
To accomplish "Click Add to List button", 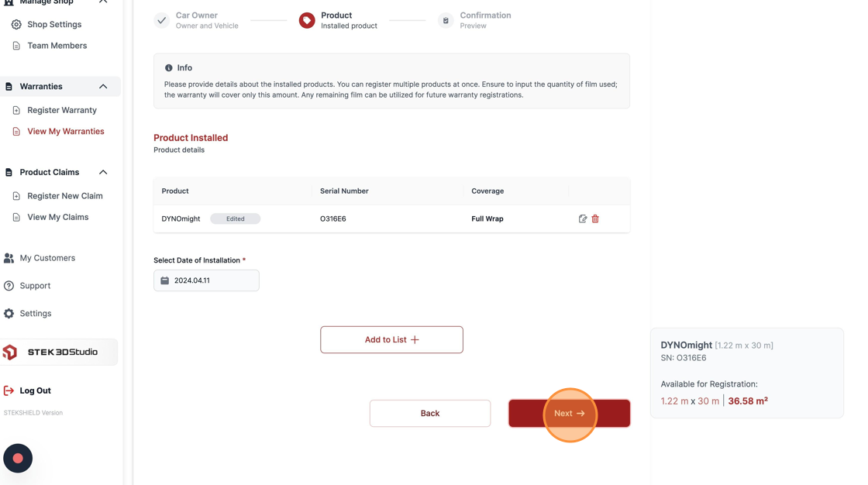I will pyautogui.click(x=391, y=339).
